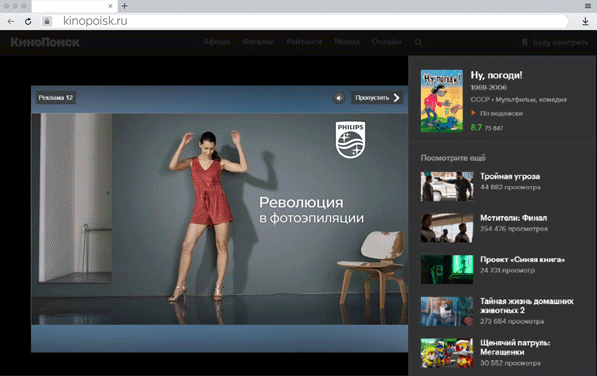The image size is (597, 376).
Task: Reload the page with the refresh icon
Action: [28, 21]
